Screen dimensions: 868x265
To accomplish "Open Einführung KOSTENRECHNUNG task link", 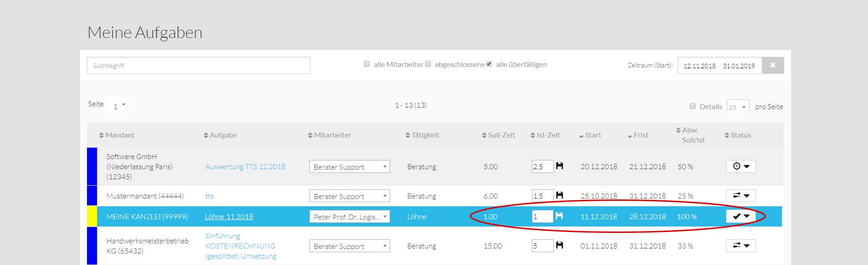I will tap(241, 246).
